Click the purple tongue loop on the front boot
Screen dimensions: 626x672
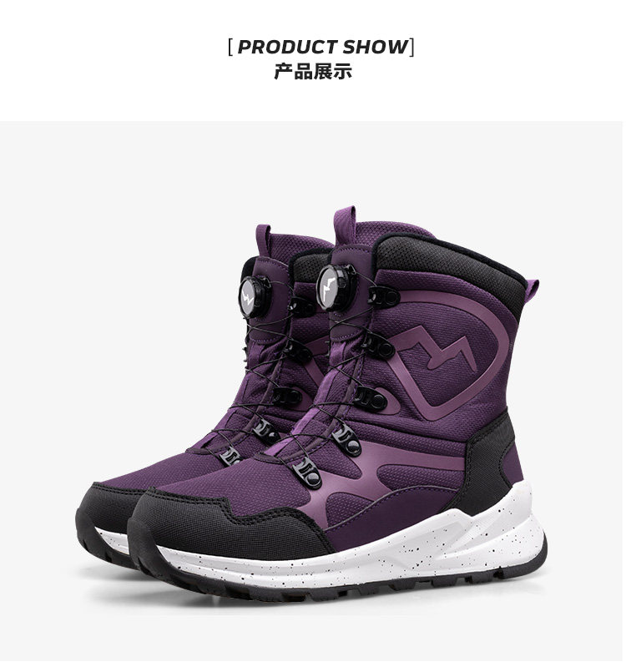[x=345, y=225]
